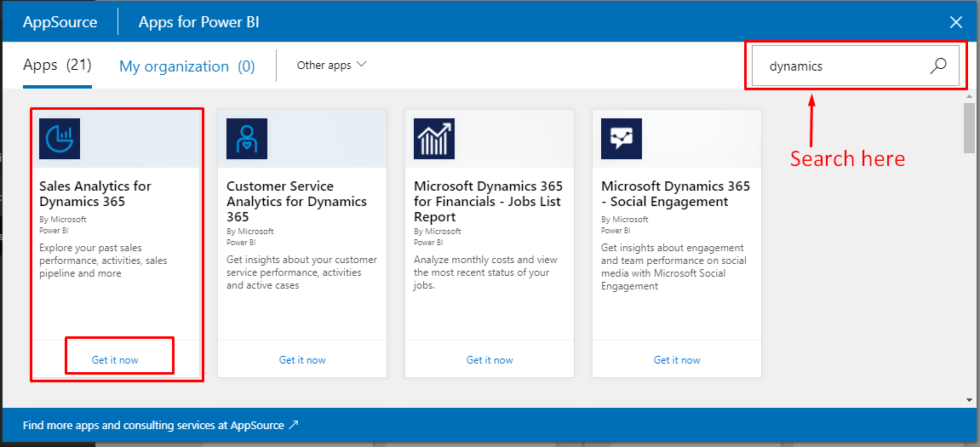
Task: Click the scrollbar up arrow
Action: [x=970, y=96]
